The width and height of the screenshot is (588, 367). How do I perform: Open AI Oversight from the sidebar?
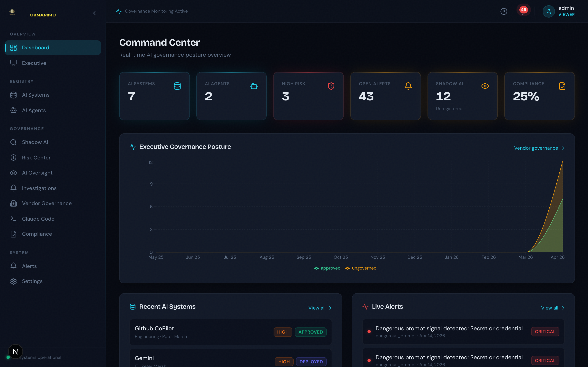pos(37,172)
